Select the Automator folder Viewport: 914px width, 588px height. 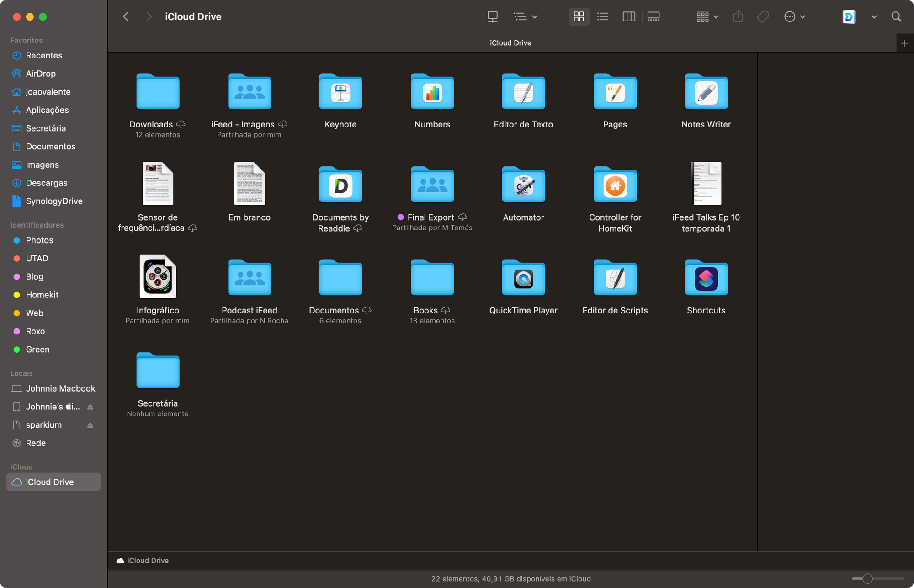click(523, 185)
